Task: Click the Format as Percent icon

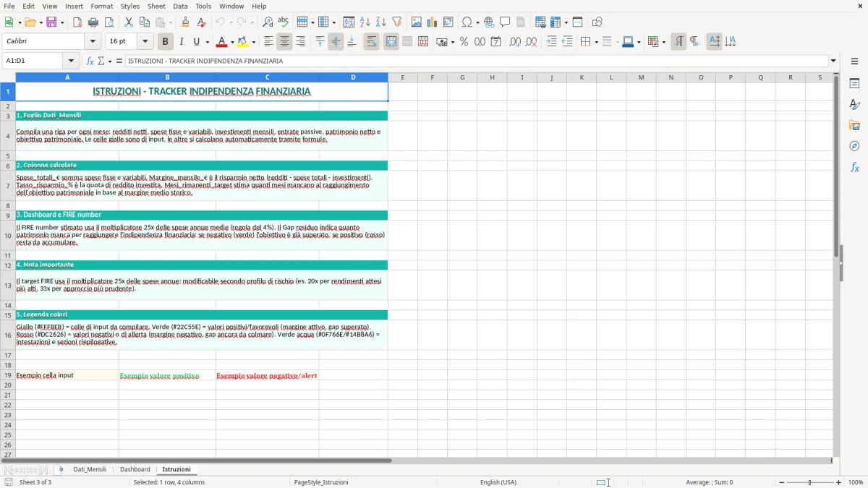Action: (x=464, y=42)
